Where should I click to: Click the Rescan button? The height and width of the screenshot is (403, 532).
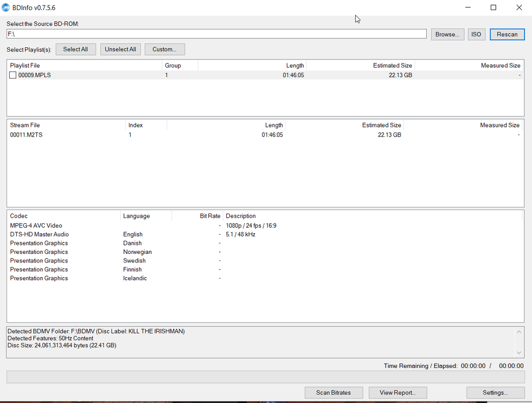507,34
